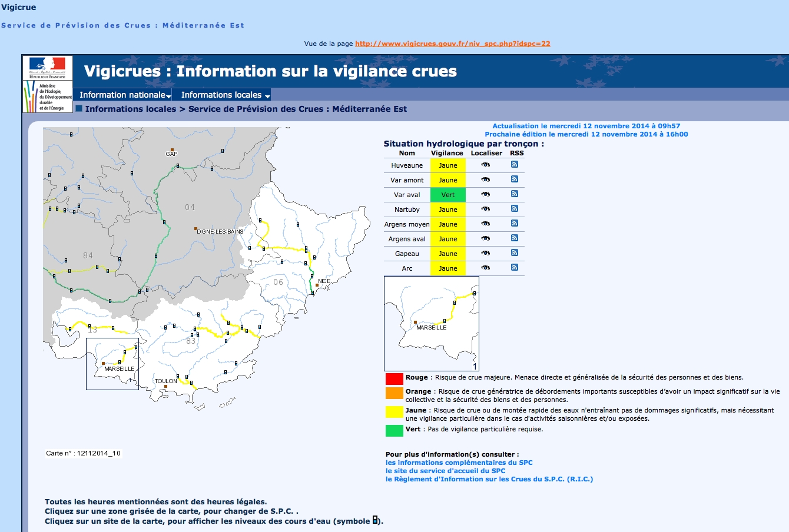The image size is (789, 532).
Task: Locate the Argens aval section
Action: click(x=485, y=238)
